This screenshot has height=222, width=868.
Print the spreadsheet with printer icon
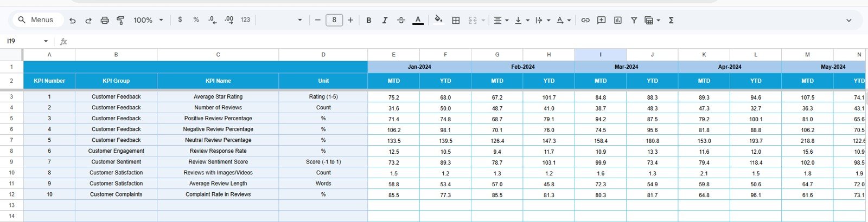(105, 20)
